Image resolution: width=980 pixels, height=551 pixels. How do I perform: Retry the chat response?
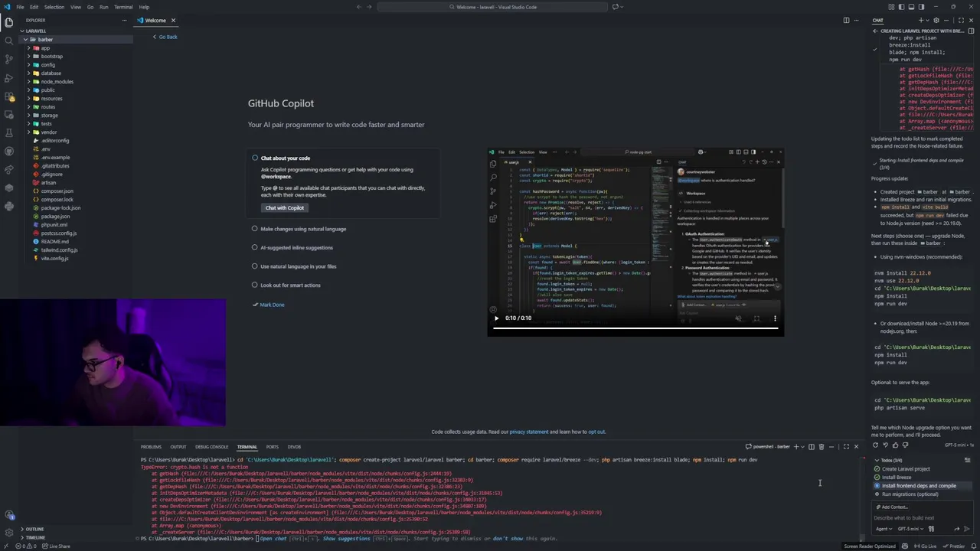[x=876, y=445]
